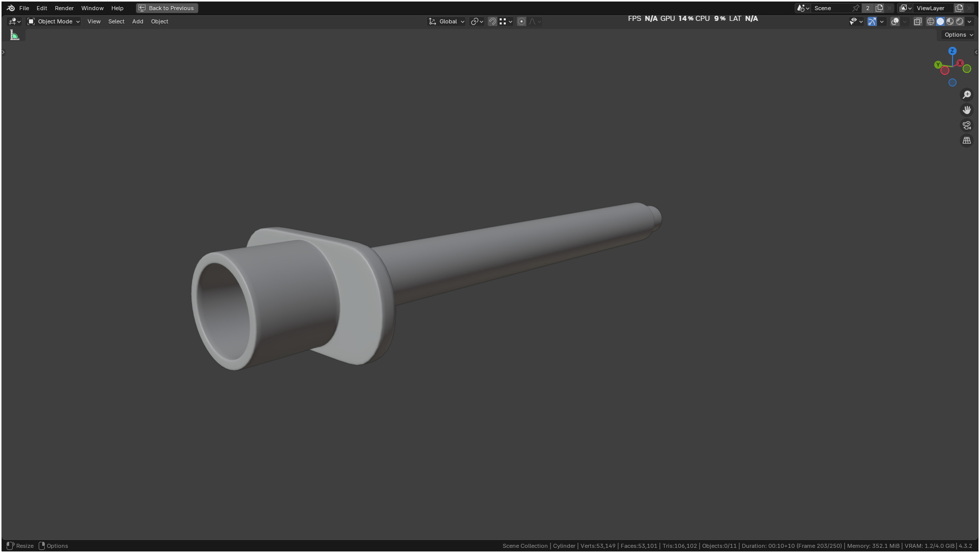Click the negative Z axis gizmo circle
Image resolution: width=980 pixels, height=553 pixels.
(x=953, y=82)
